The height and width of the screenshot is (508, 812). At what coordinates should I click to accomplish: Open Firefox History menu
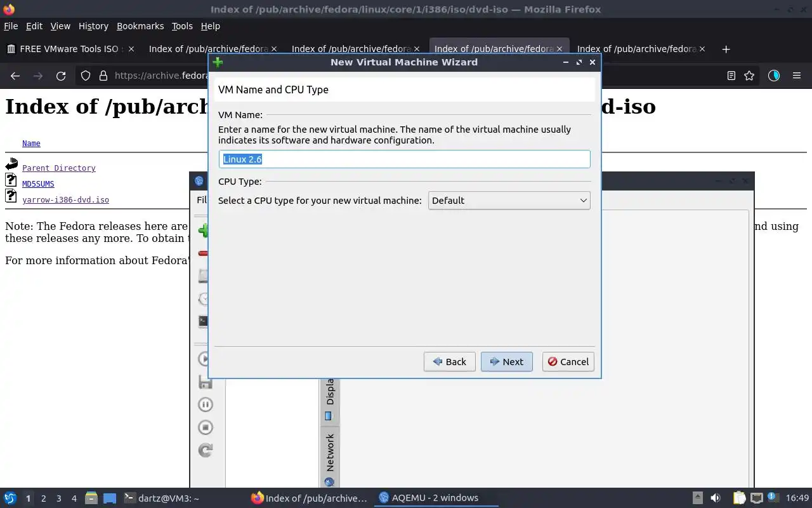(x=93, y=26)
